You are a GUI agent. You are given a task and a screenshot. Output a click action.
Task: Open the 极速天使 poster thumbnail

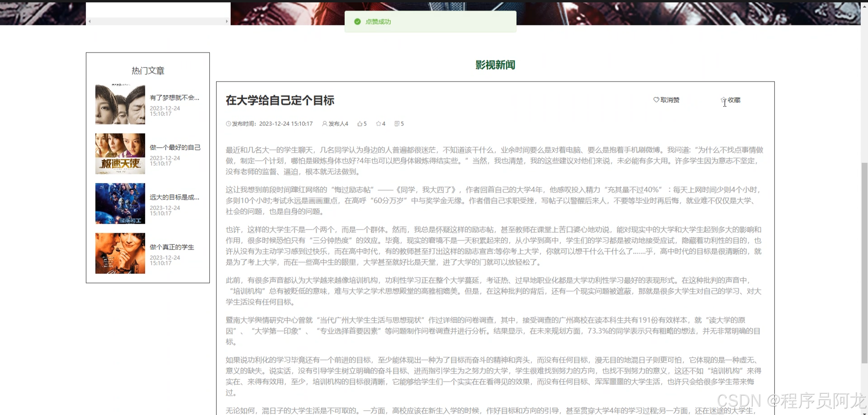pyautogui.click(x=120, y=154)
